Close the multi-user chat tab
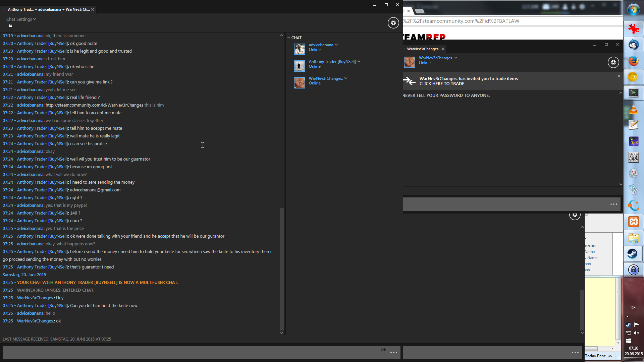The height and width of the screenshot is (362, 644). [x=93, y=9]
